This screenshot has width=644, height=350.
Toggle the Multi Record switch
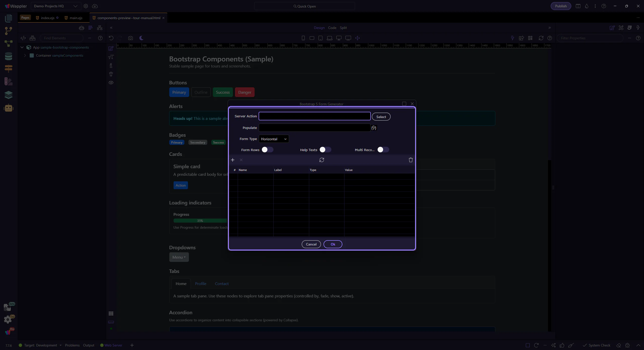pos(383,150)
